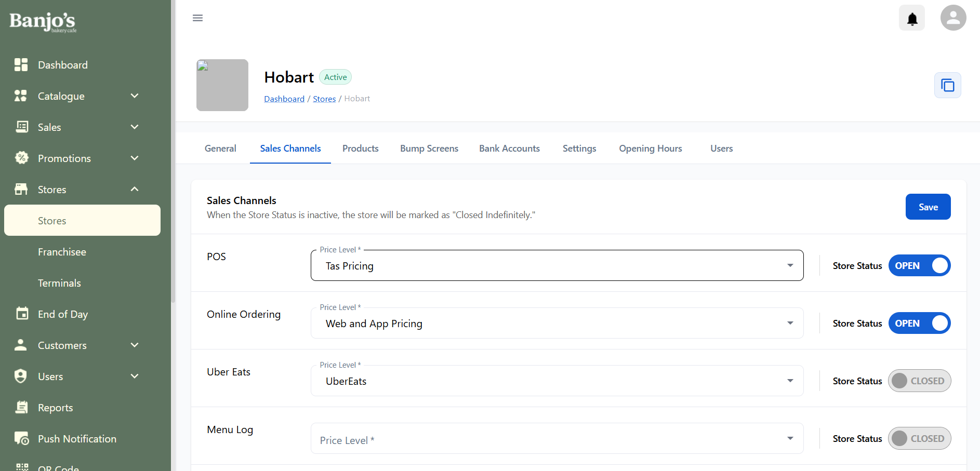Viewport: 980px width, 471px height.
Task: Click the Hobart store image thumbnail
Action: tap(222, 85)
